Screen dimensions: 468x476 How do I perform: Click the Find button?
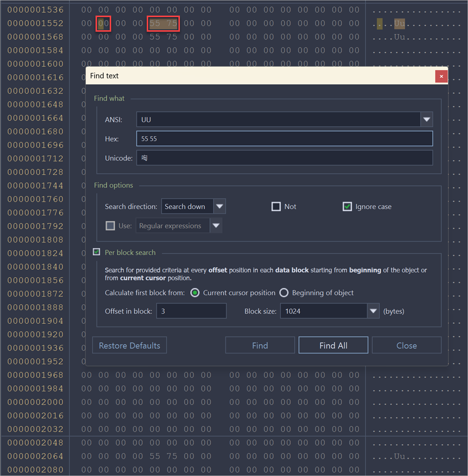point(260,345)
